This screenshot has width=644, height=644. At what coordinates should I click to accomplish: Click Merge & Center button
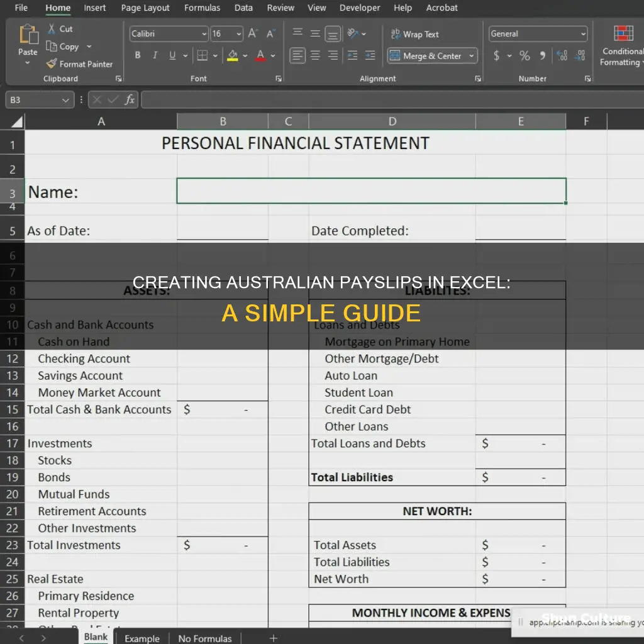pyautogui.click(x=426, y=55)
